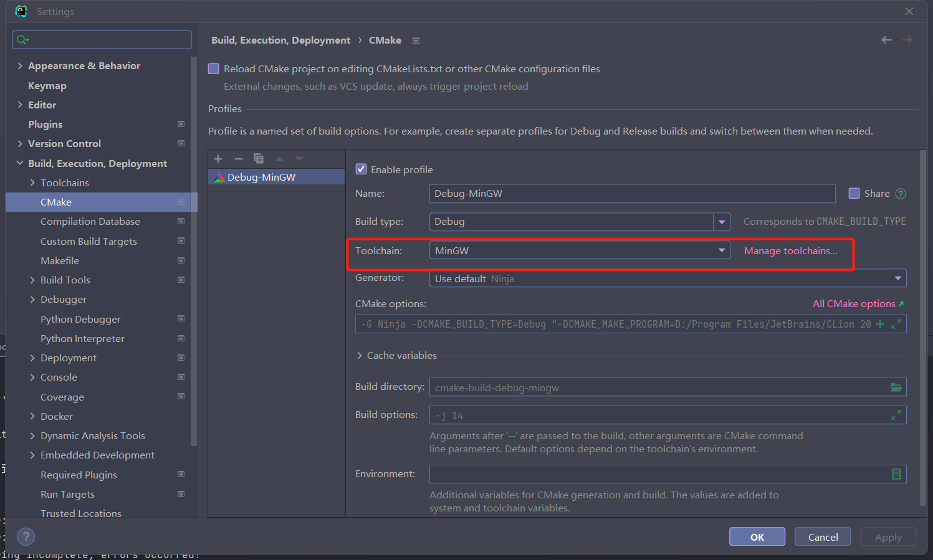Open the Build type dropdown

coord(722,222)
